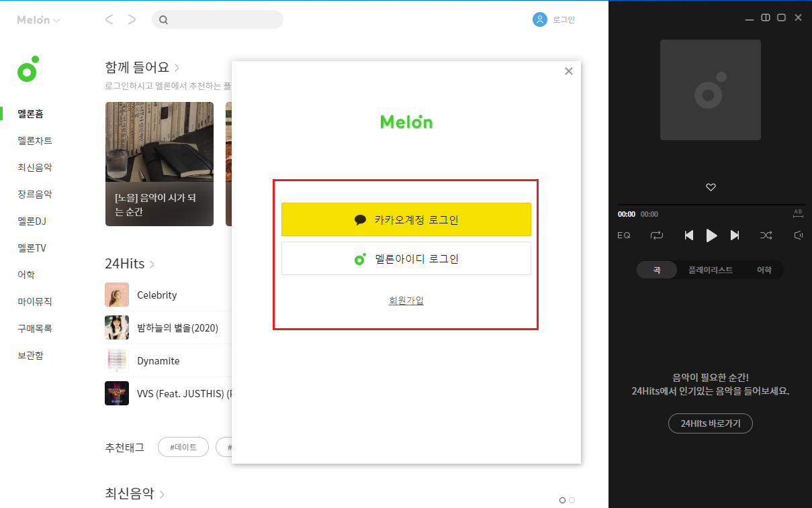Select the 플레이리스트 tab in player

[x=711, y=270]
